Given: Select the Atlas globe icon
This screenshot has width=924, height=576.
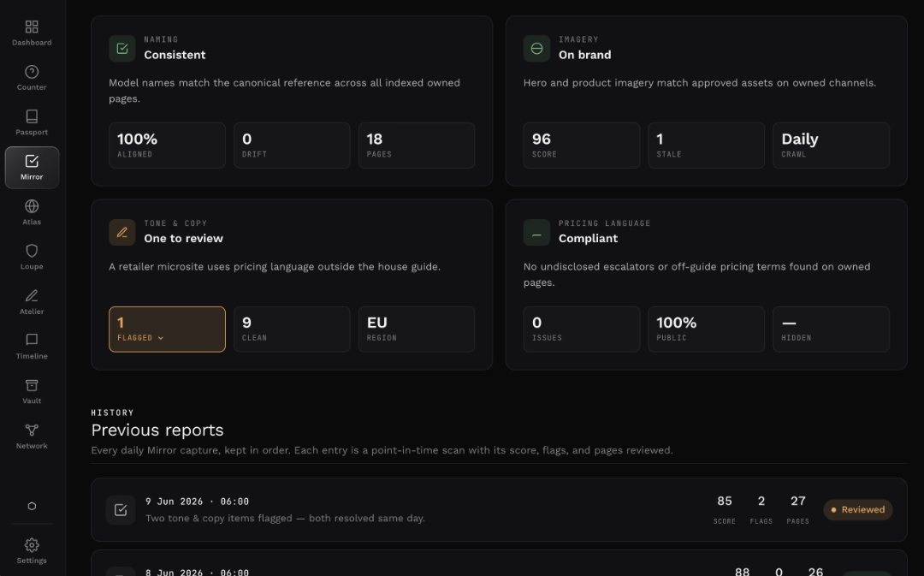Looking at the screenshot, I should point(32,212).
